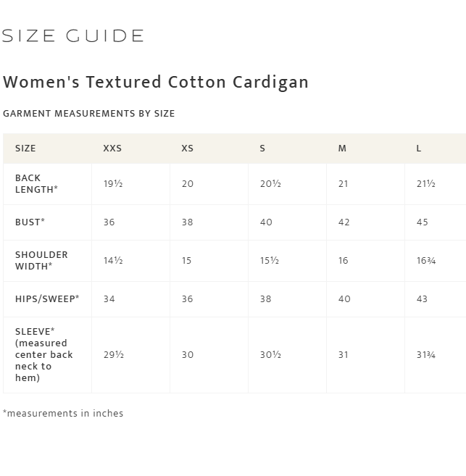The image size is (466, 476).
Task: Select the S hips/sweep value 38
Action: (x=266, y=299)
